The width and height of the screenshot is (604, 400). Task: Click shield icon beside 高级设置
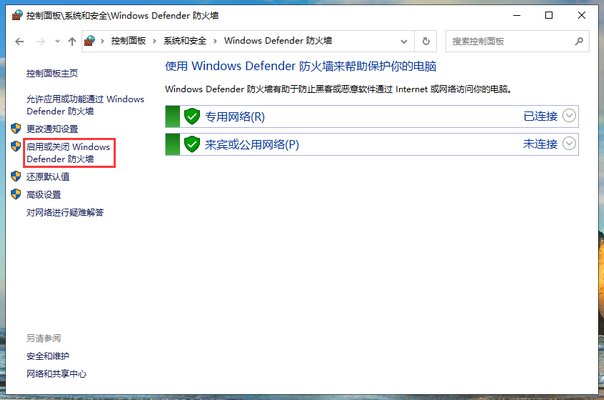click(x=16, y=194)
